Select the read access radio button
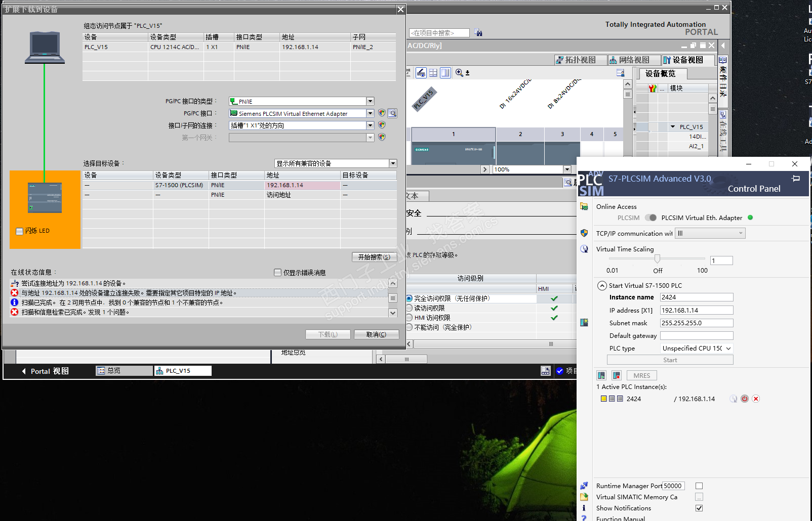The height and width of the screenshot is (521, 812). click(409, 308)
